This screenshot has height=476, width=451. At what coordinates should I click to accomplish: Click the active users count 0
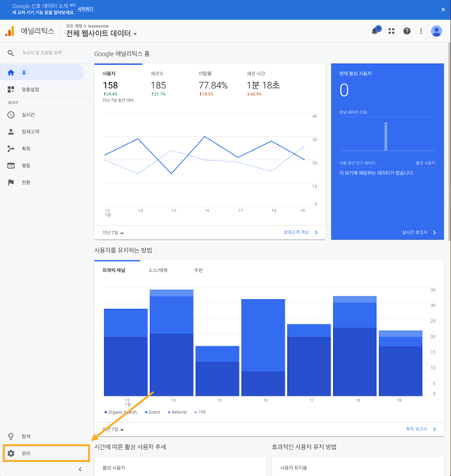click(344, 90)
